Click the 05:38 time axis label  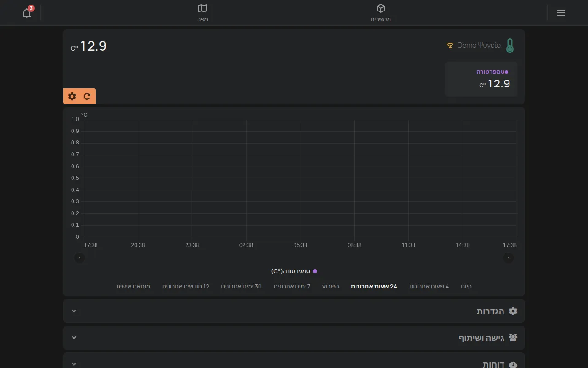coord(300,245)
